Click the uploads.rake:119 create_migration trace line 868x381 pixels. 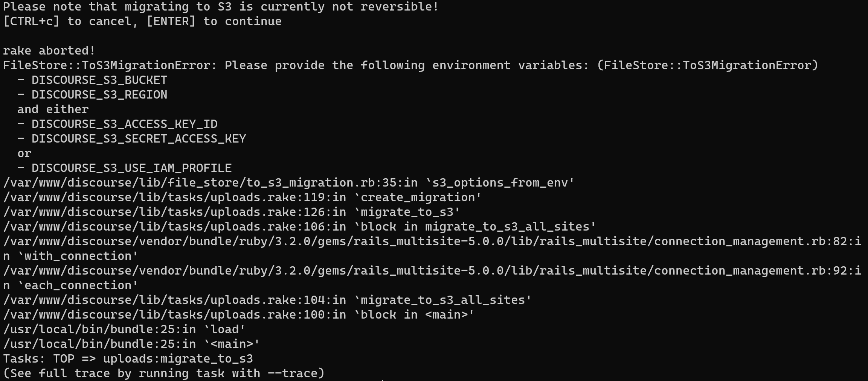pos(242,197)
